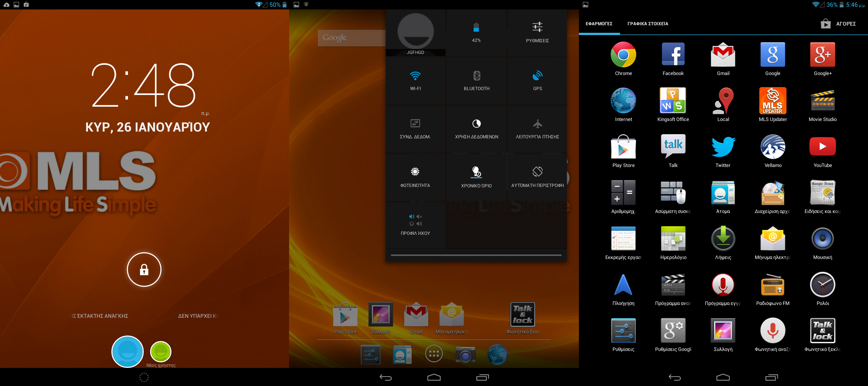Toggle ΣΥΝΔ. ΔΕΔΟΜ. data connection tile
The height and width of the screenshot is (386, 868).
point(416,129)
